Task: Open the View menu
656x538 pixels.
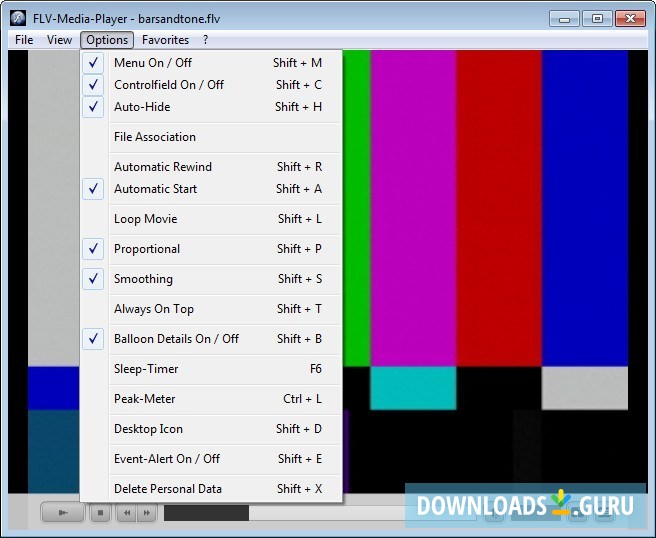Action: pos(59,40)
